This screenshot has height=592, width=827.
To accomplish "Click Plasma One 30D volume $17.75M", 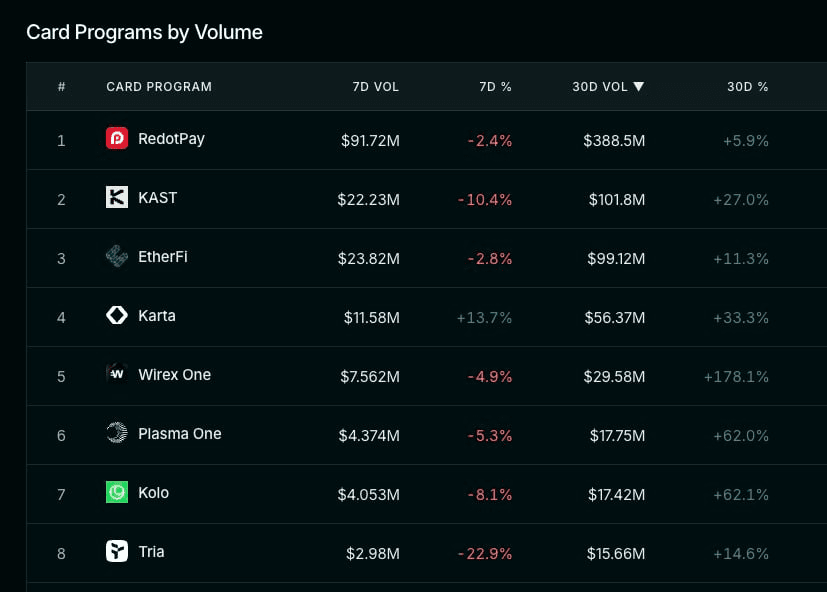I will 618,436.
